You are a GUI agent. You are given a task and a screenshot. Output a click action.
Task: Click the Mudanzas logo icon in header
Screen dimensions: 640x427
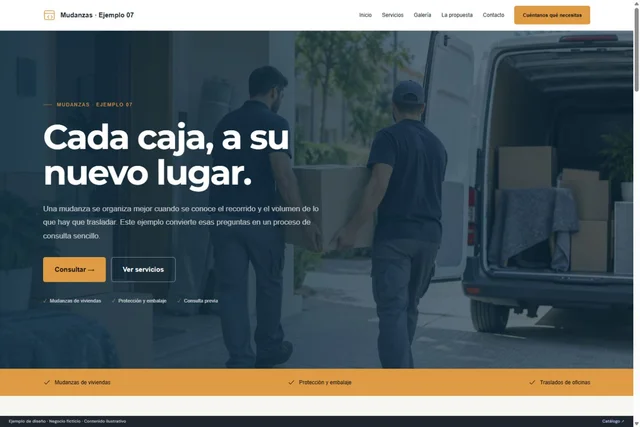(x=49, y=15)
